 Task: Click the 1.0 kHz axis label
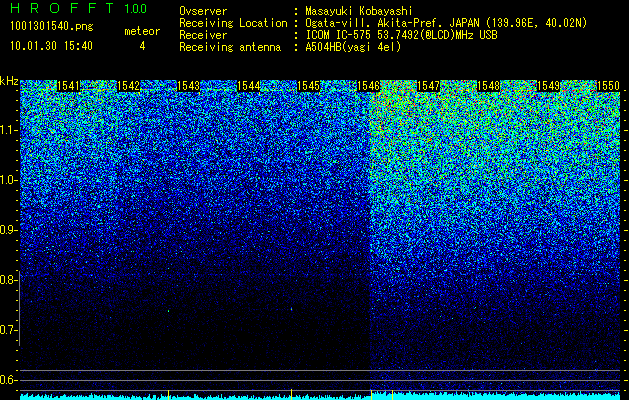tap(7, 180)
